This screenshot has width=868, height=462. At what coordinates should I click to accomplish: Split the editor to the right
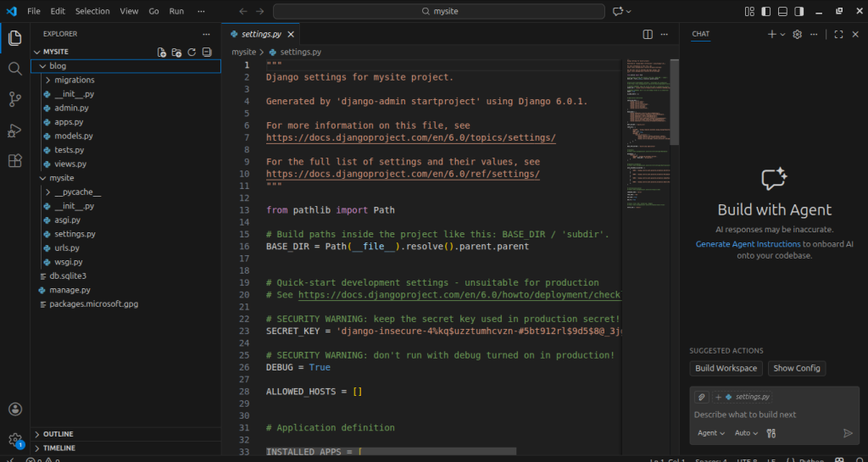(x=648, y=34)
